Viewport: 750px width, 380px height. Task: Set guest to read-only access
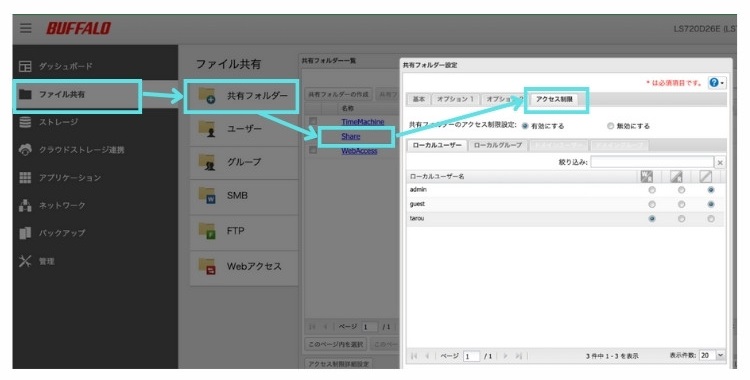[681, 204]
